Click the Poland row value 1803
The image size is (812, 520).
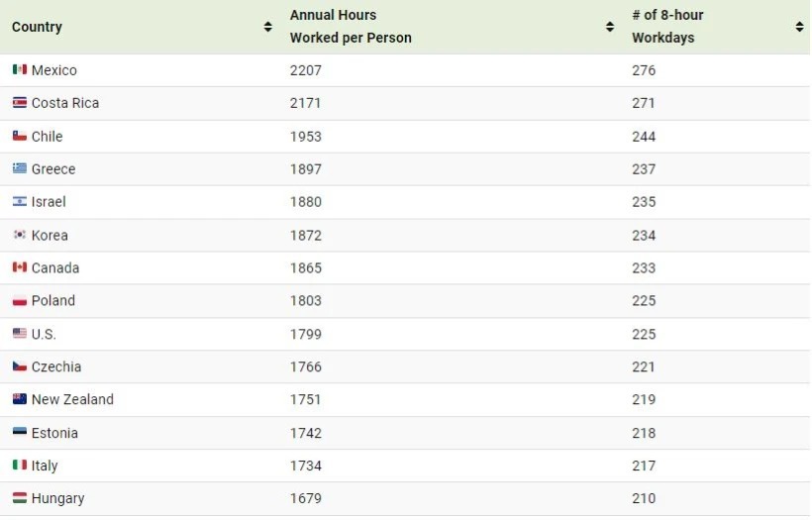tap(306, 300)
